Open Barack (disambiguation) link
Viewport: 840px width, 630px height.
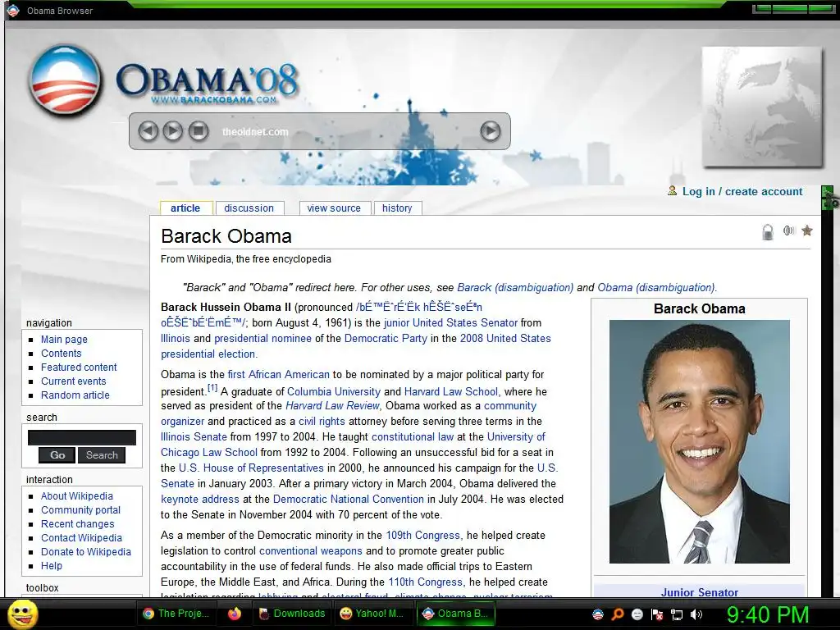515,287
